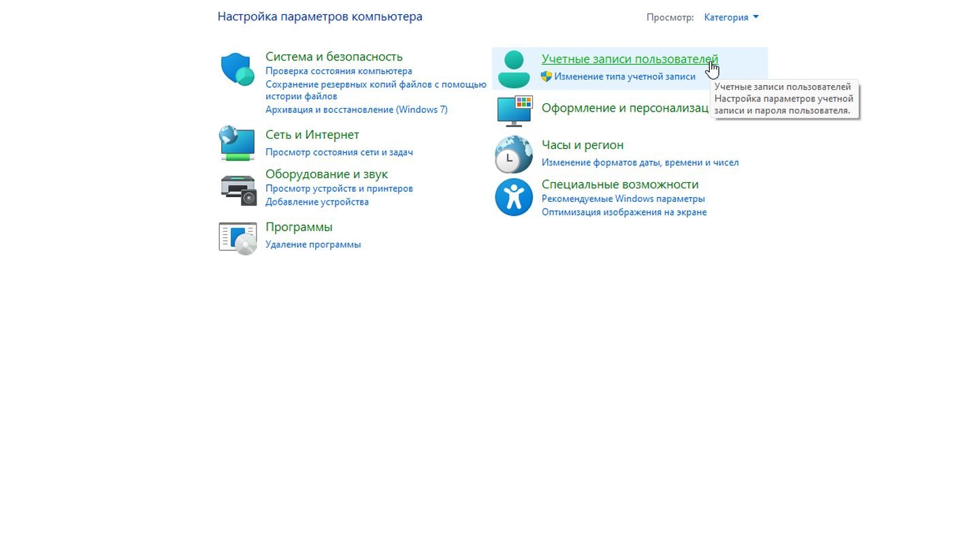The height and width of the screenshot is (544, 980).
Task: Click the Hardware and Sound printer icon
Action: pyautogui.click(x=238, y=190)
